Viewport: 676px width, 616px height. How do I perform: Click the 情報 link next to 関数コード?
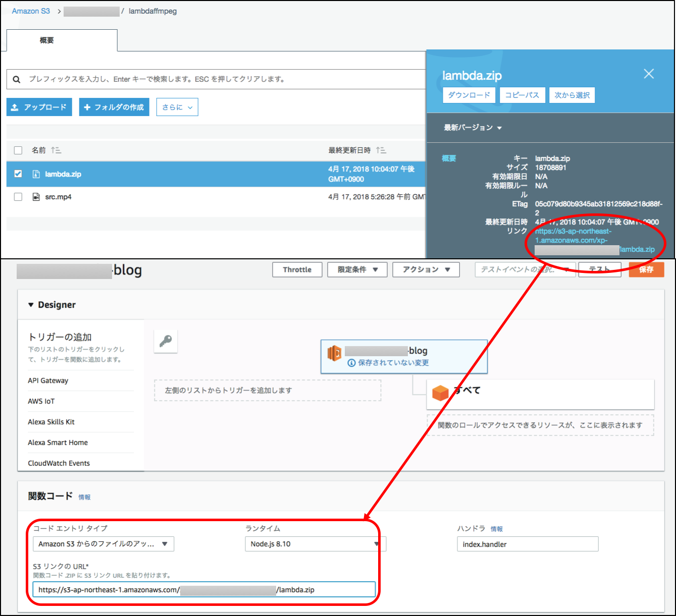click(84, 497)
